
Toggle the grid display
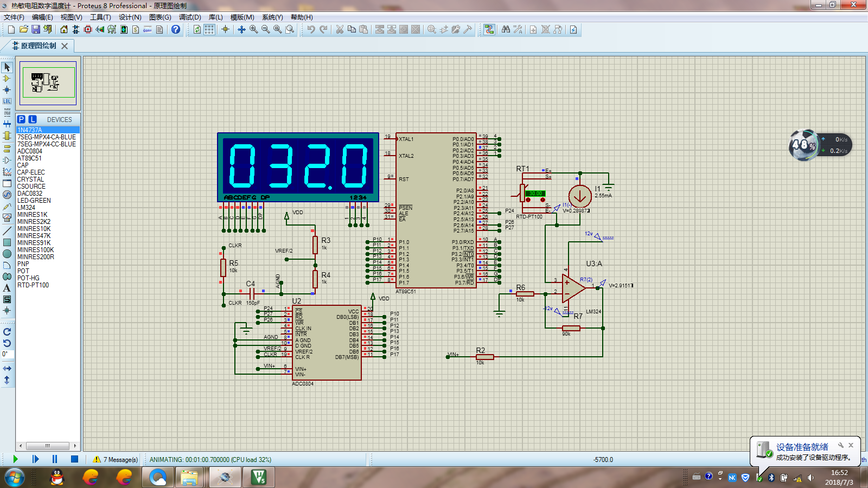209,29
